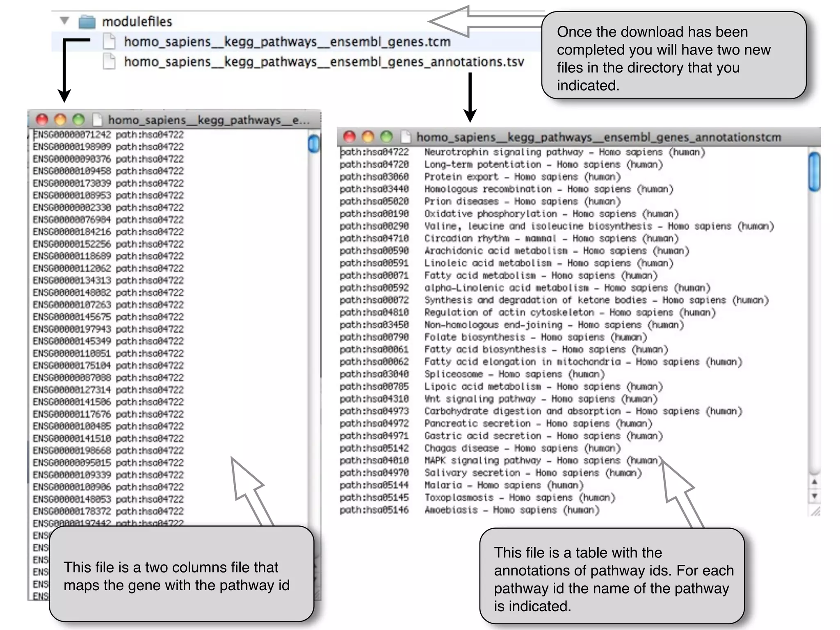Click the Oxidative phosphorylation row

tap(509, 214)
